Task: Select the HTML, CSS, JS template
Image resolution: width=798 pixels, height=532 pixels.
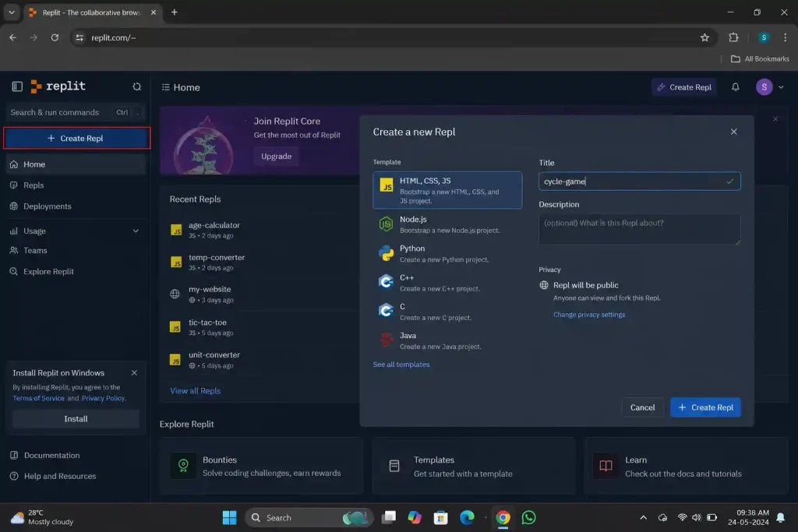Action: click(x=447, y=190)
